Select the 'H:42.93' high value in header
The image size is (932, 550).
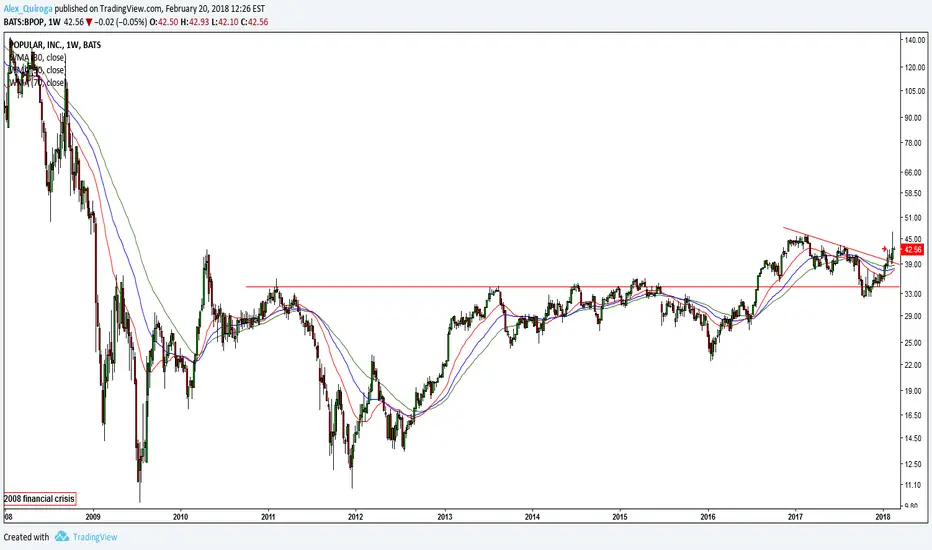click(x=193, y=22)
